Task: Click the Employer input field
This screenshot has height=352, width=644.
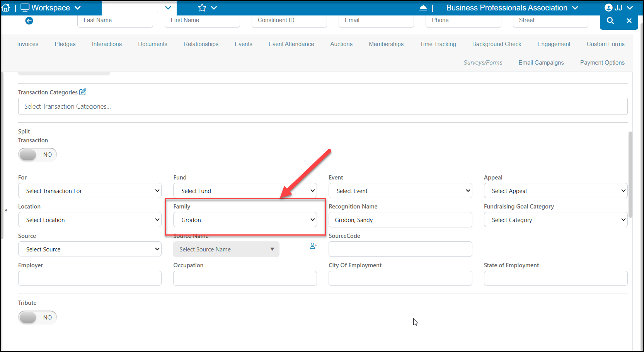Action: [x=90, y=278]
